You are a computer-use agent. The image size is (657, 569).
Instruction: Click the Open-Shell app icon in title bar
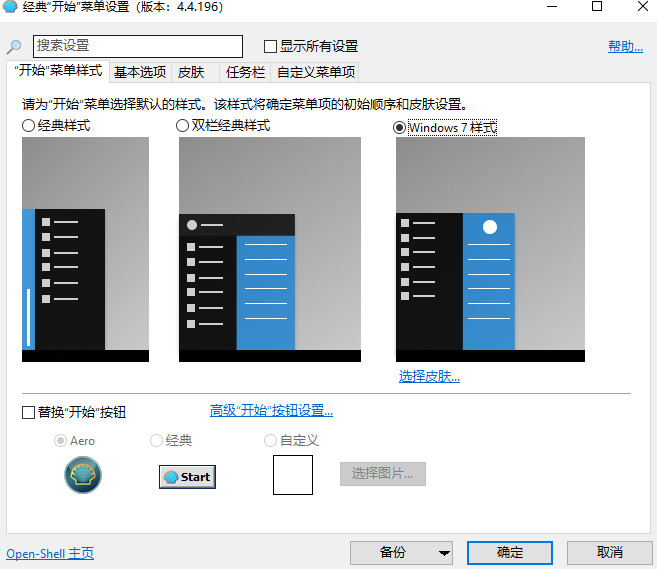point(10,6)
